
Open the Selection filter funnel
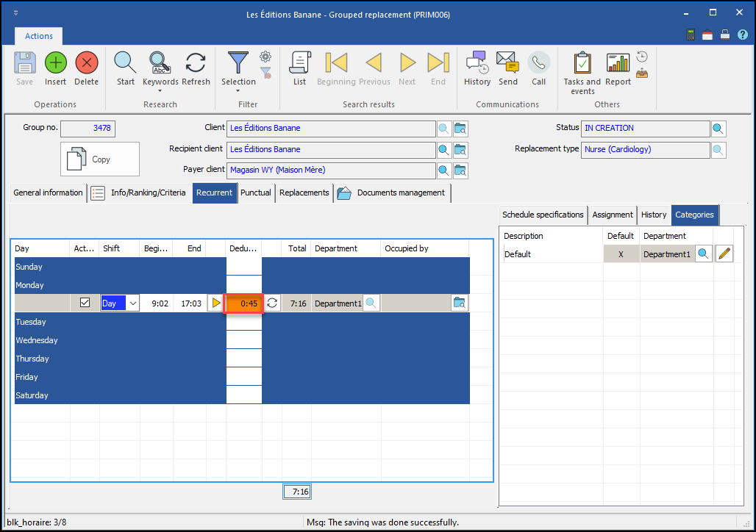pyautogui.click(x=238, y=62)
